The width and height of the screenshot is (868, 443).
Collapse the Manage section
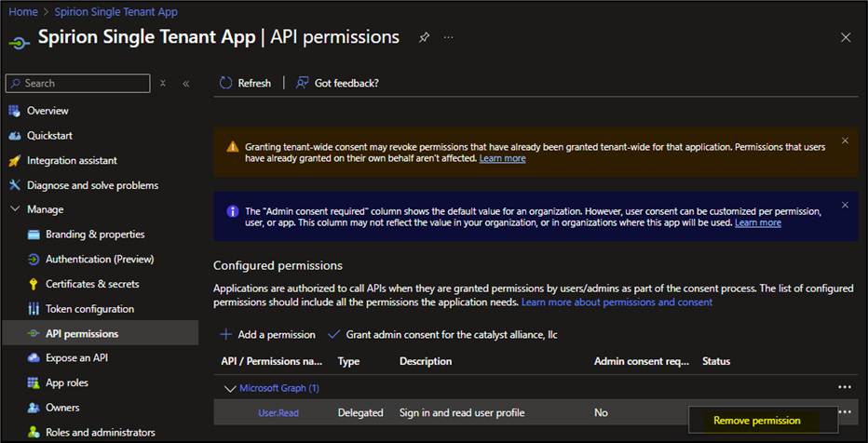14,209
